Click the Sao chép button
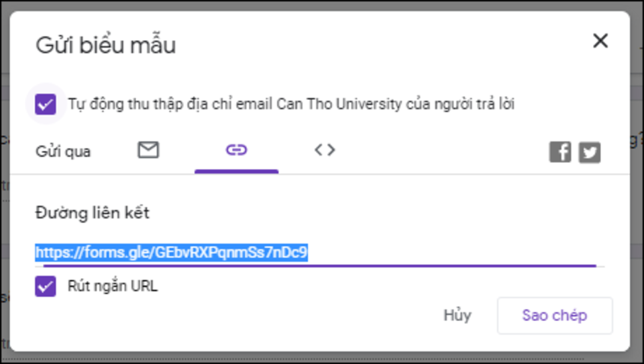Image resolution: width=644 pixels, height=364 pixels. 554,315
